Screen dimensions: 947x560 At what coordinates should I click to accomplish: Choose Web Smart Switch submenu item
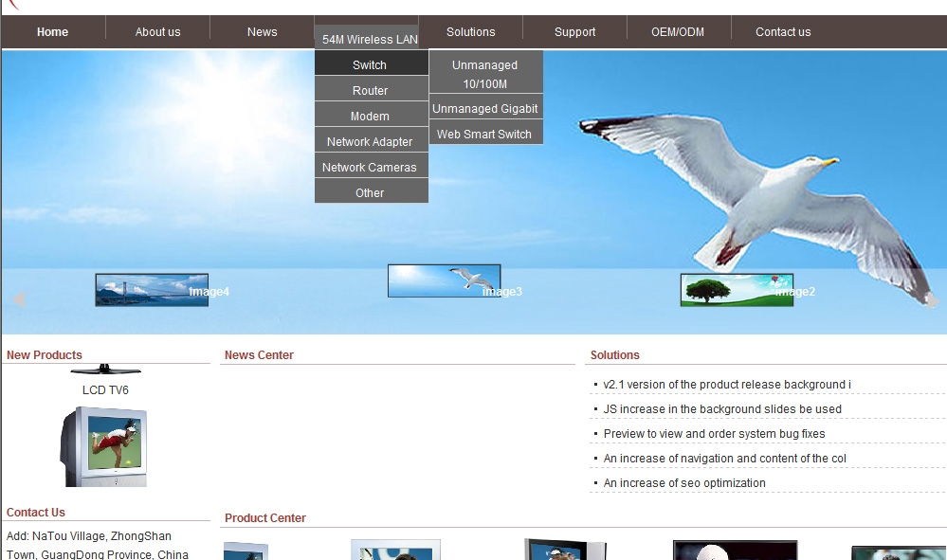(x=484, y=135)
